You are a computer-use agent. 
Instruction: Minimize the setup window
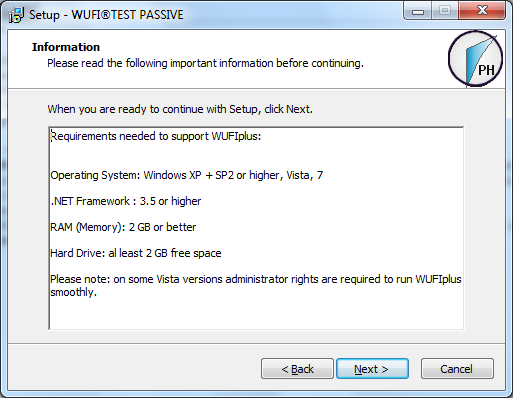(x=417, y=11)
